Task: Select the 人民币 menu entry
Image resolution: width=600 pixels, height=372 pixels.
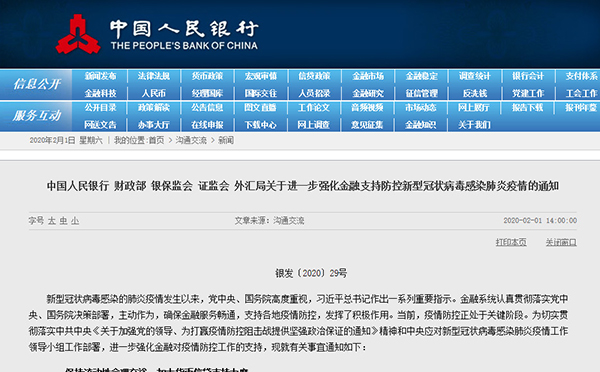Action: (154, 93)
